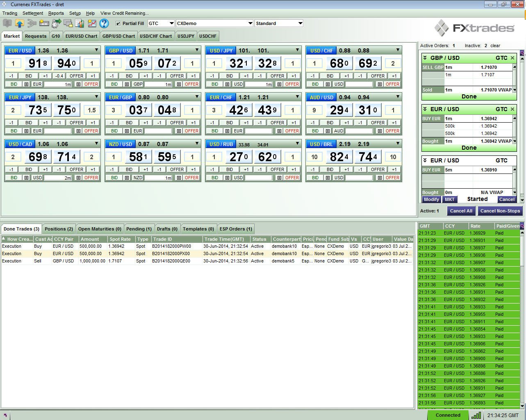
Task: Open the Settlement menu
Action: [33, 13]
